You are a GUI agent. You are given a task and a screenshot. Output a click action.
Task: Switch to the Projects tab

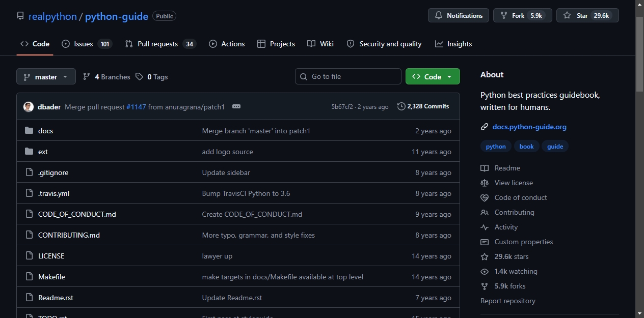pos(276,44)
